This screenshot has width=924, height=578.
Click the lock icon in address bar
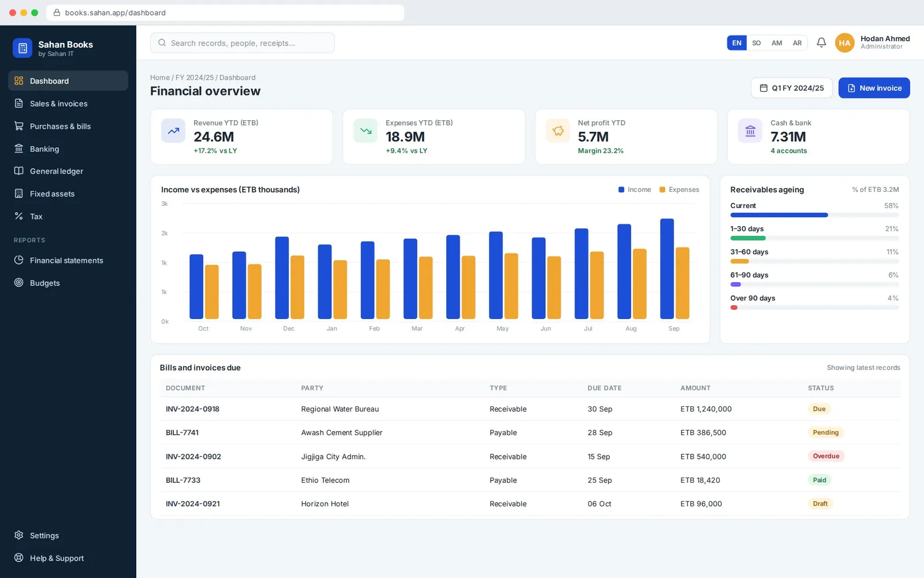coord(57,13)
